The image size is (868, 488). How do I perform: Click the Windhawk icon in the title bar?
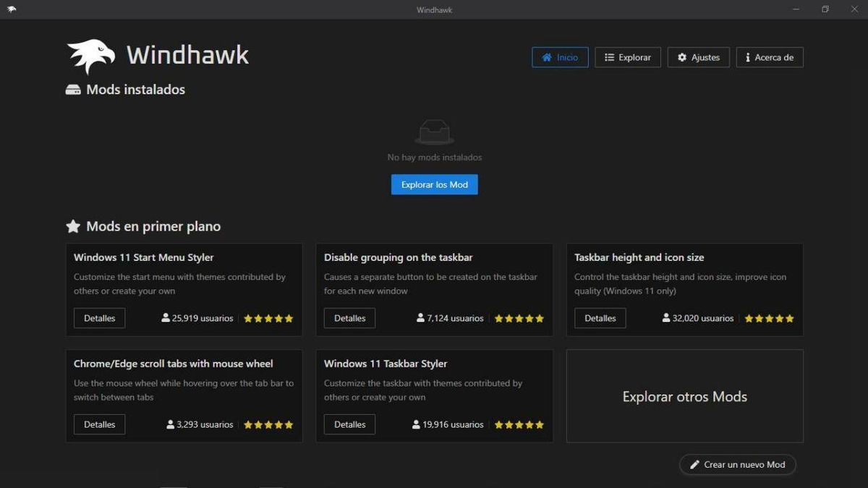[12, 9]
